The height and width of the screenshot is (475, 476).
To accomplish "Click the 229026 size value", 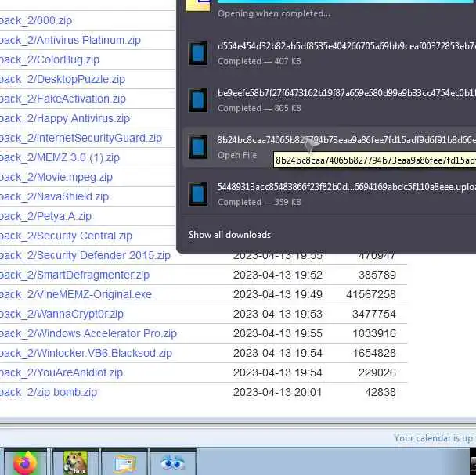I will pos(377,372).
